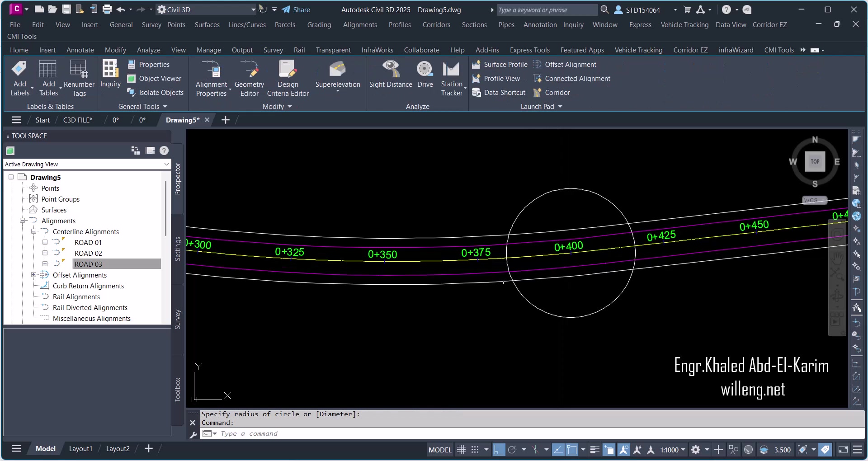
Task: Click the command line customize wrench icon
Action: point(193,434)
